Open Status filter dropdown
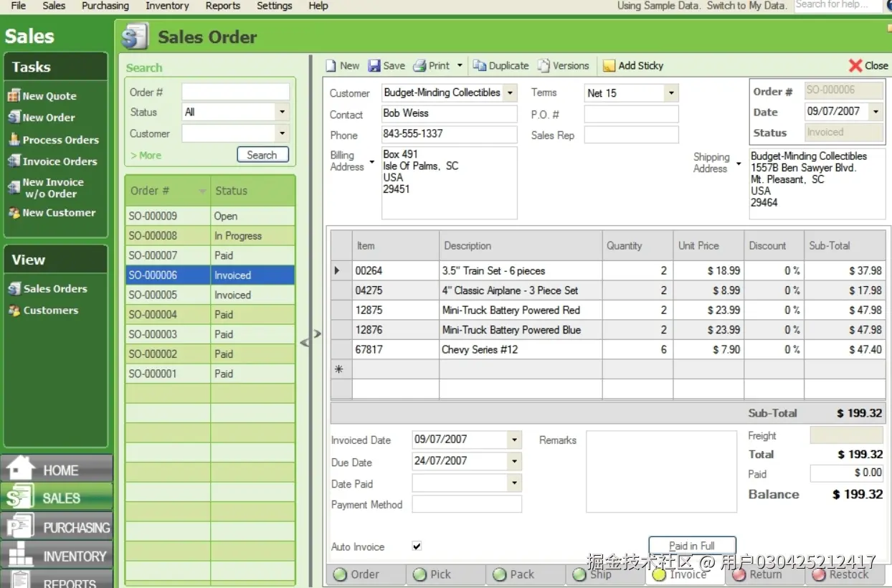This screenshot has height=588, width=892. (283, 112)
